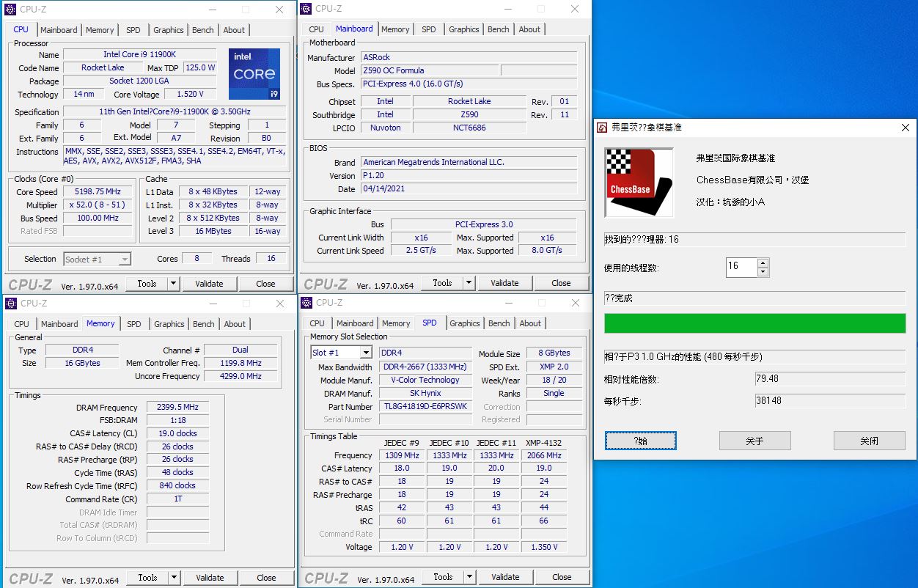
Task: Click the Core Speed value 5198.75 MHz
Action: 98,192
